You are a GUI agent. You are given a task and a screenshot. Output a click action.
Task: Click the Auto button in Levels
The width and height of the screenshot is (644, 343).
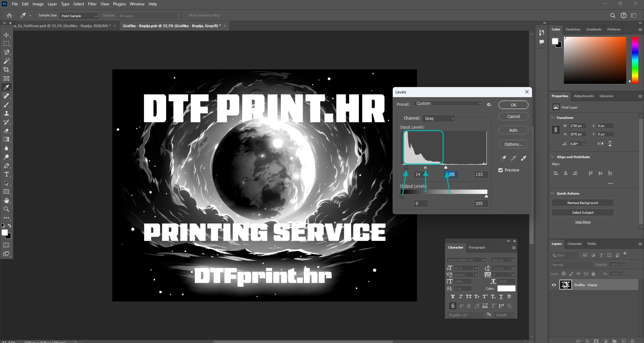514,130
